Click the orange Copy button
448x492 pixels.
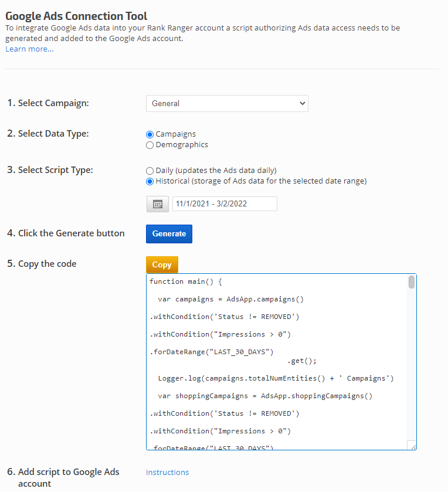pyautogui.click(x=161, y=264)
